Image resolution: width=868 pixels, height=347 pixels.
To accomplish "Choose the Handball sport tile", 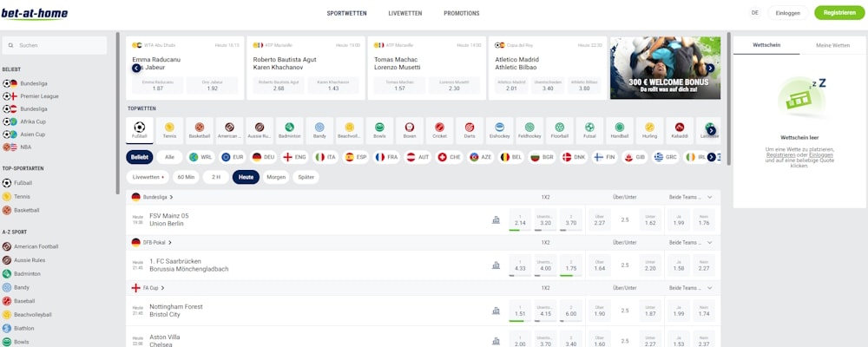I will coord(620,131).
